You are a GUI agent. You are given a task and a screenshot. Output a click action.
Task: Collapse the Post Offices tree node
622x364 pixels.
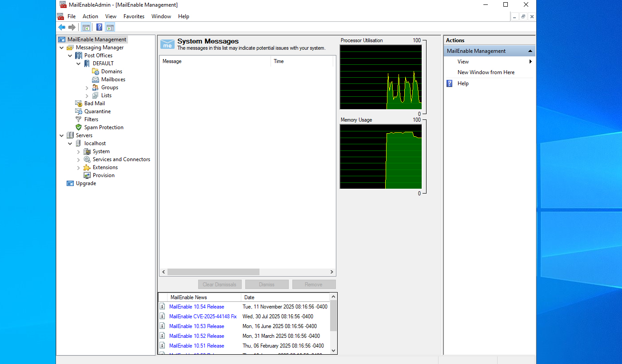70,56
